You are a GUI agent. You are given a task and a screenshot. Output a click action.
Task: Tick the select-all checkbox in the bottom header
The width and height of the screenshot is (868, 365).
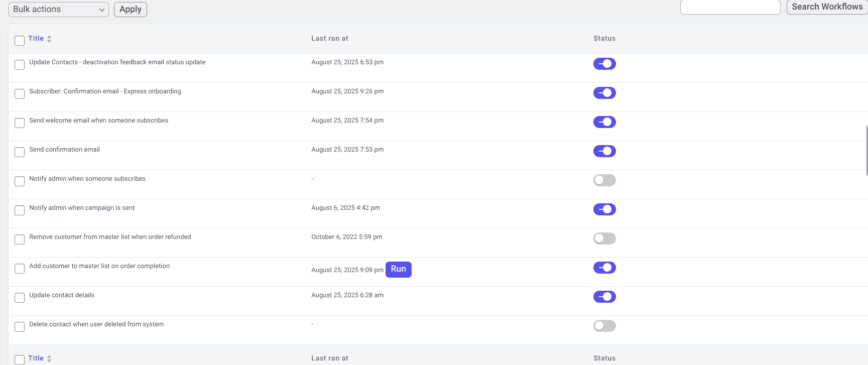click(x=20, y=360)
